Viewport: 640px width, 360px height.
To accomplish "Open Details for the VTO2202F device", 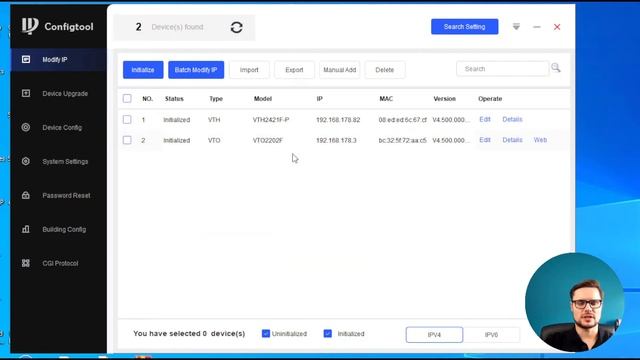I will click(512, 140).
